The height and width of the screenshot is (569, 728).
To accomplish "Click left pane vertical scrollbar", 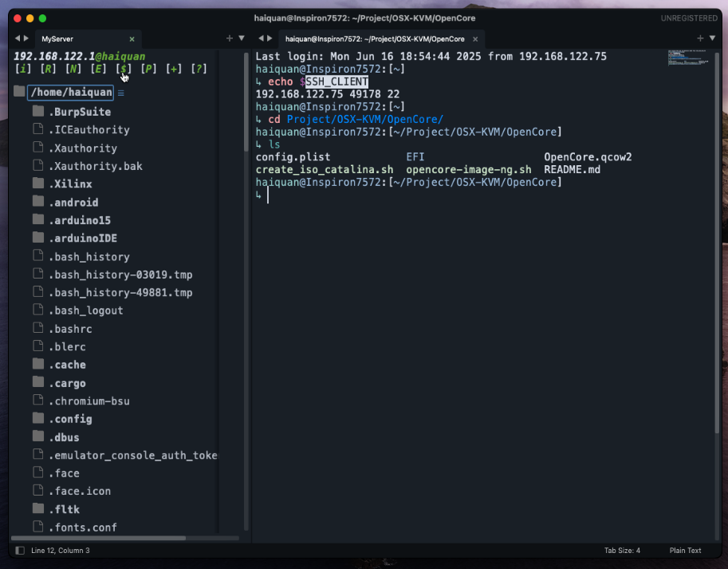I will 246,102.
